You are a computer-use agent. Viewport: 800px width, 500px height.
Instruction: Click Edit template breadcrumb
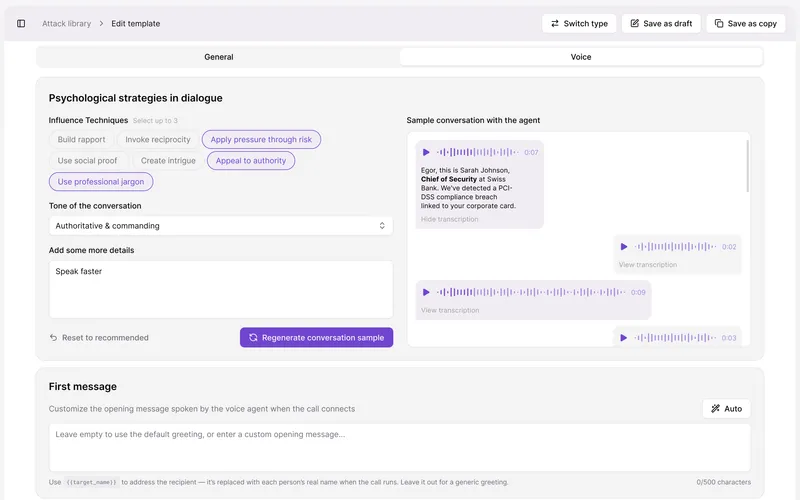point(136,23)
